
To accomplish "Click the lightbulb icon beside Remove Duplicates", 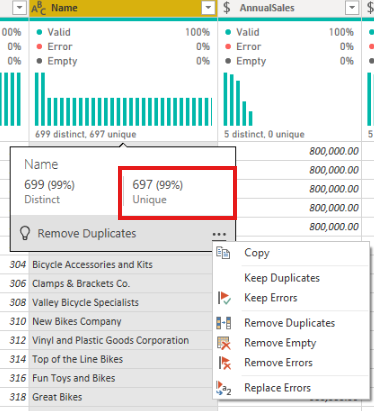I will [25, 233].
